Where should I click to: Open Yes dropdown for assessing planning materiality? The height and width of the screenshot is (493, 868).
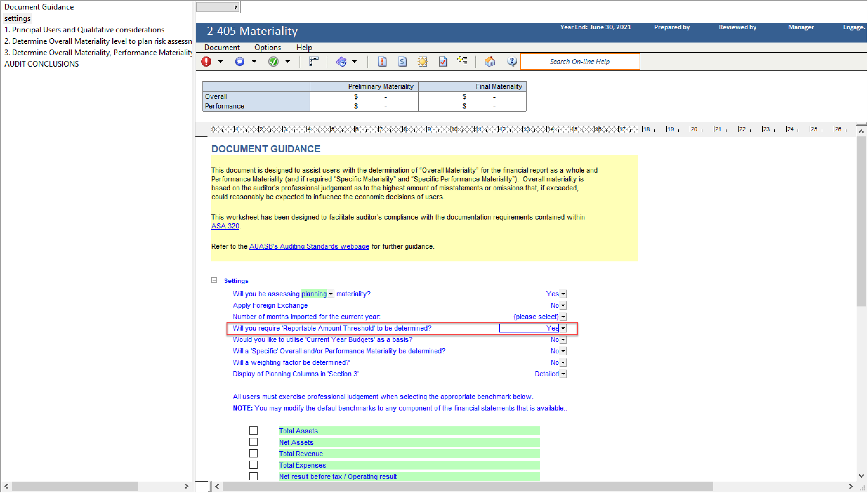pyautogui.click(x=563, y=294)
